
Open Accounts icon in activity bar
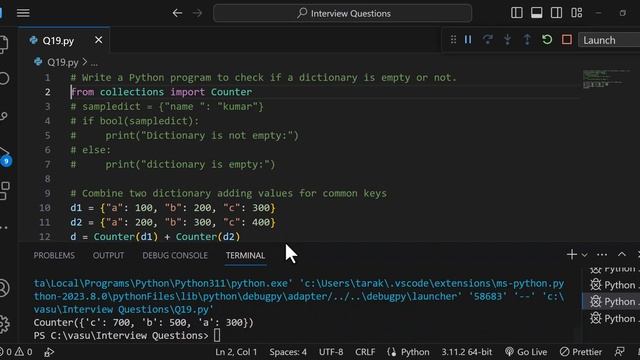tap(4, 288)
